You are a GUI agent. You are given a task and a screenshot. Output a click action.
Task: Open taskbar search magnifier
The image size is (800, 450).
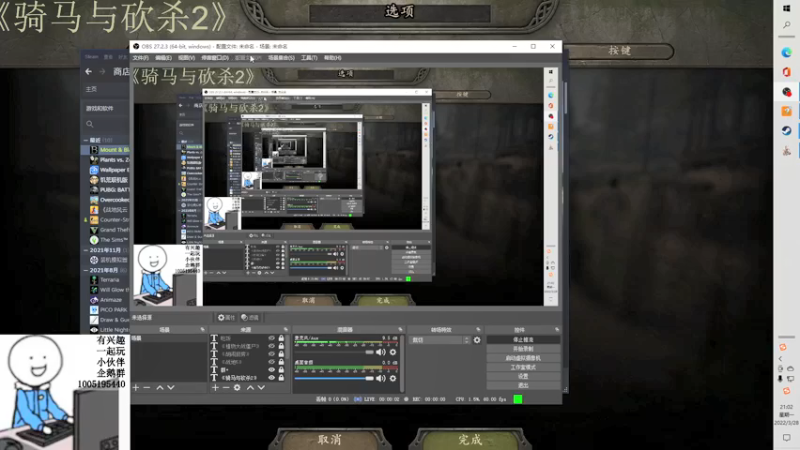786,25
